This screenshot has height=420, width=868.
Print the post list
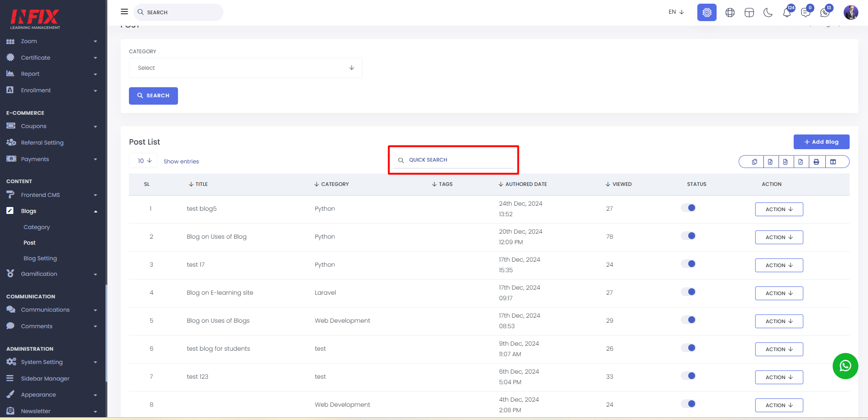(x=816, y=162)
